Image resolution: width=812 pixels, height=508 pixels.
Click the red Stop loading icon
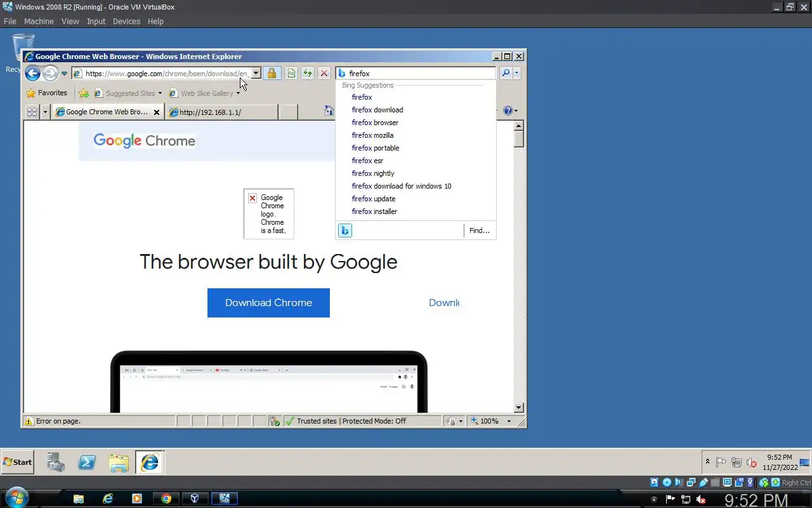click(x=324, y=74)
